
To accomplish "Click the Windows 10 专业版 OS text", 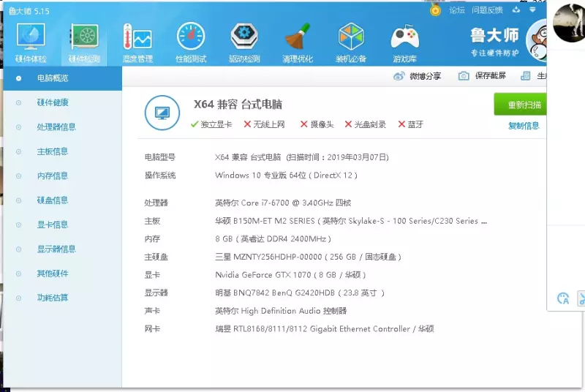I will pos(286,176).
